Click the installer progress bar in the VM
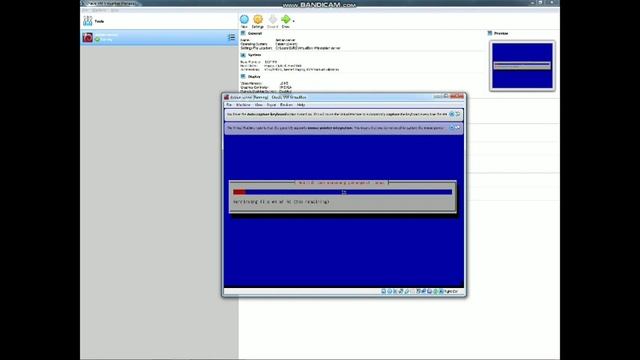640x360 pixels. click(342, 192)
